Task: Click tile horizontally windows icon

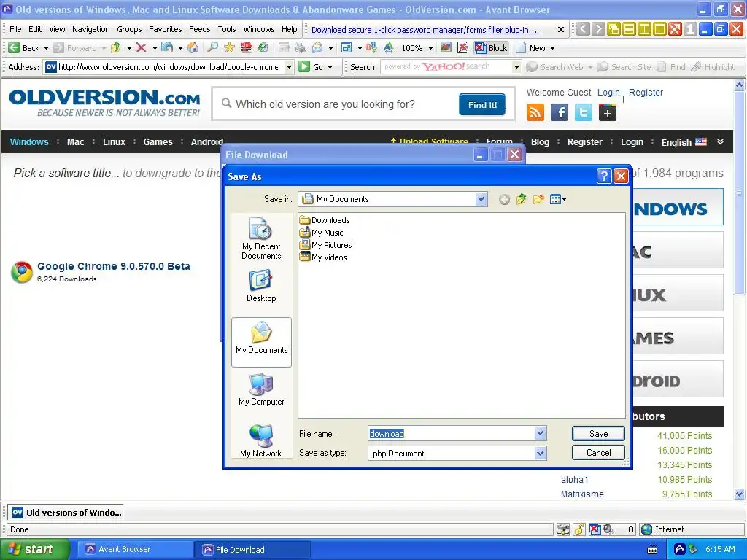Action: click(x=629, y=29)
